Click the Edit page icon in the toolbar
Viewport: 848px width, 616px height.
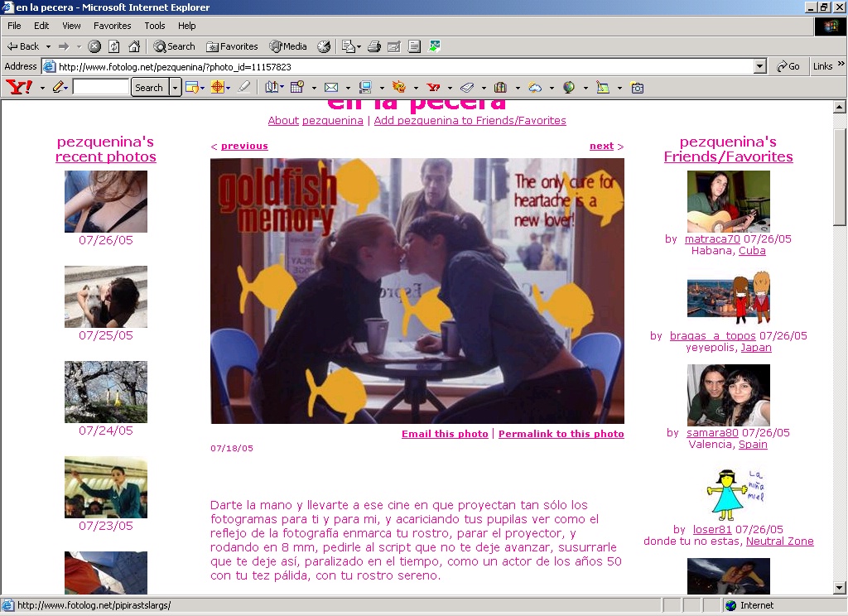click(393, 46)
